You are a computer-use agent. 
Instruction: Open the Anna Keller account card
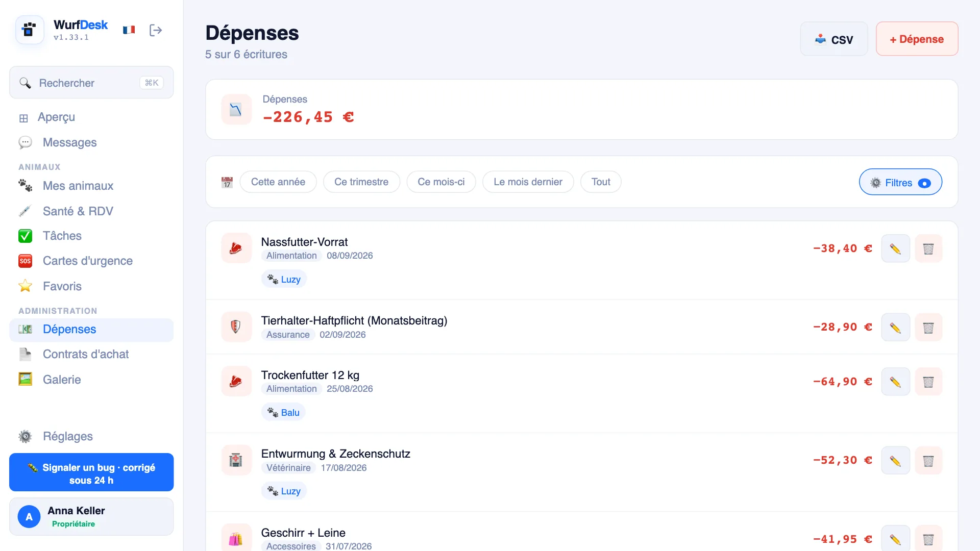[x=91, y=517]
